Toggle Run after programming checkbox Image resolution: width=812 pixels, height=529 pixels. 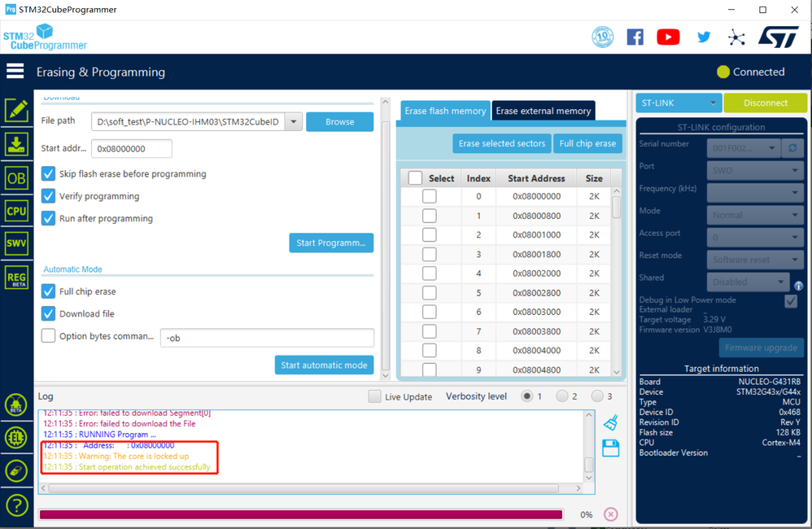click(48, 218)
